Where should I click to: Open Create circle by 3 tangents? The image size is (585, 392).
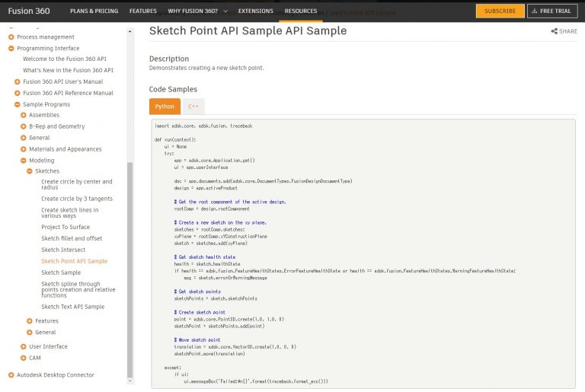tap(77, 199)
